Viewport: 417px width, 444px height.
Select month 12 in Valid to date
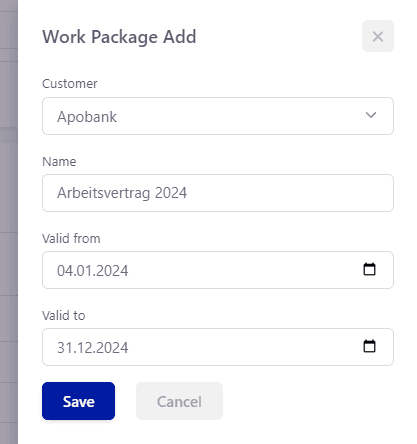[80, 348]
